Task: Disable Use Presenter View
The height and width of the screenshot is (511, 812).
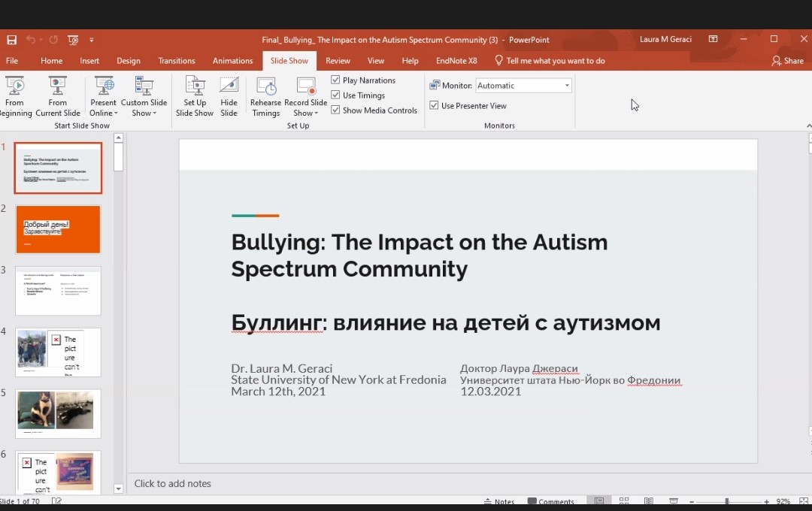Action: click(x=434, y=106)
